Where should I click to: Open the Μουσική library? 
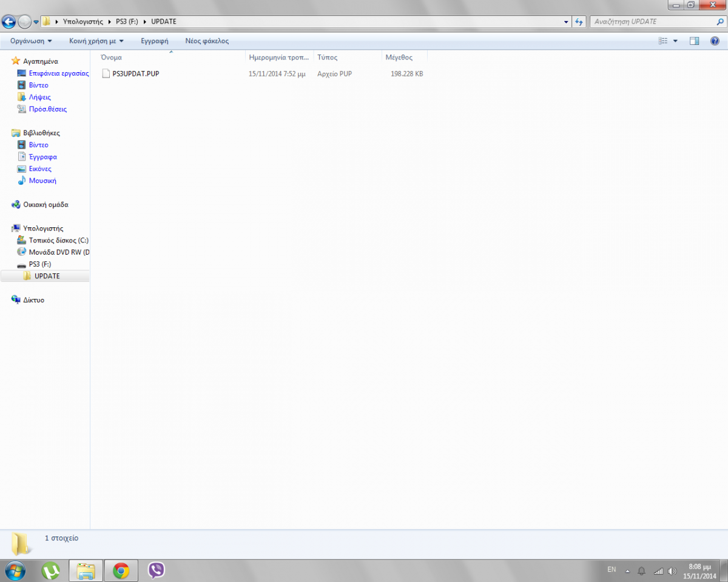(42, 181)
